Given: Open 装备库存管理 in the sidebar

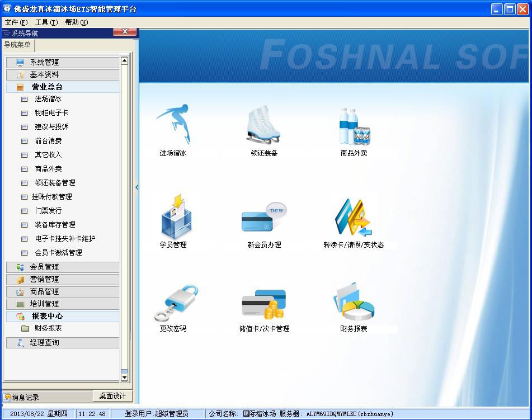Looking at the screenshot, I should pos(55,225).
